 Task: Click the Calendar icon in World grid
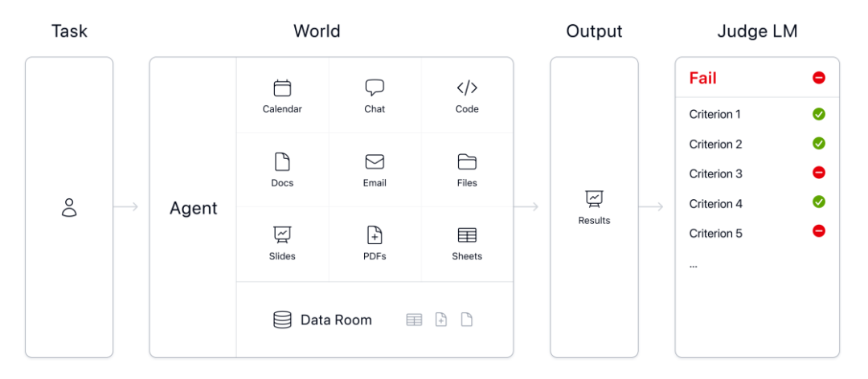282,88
